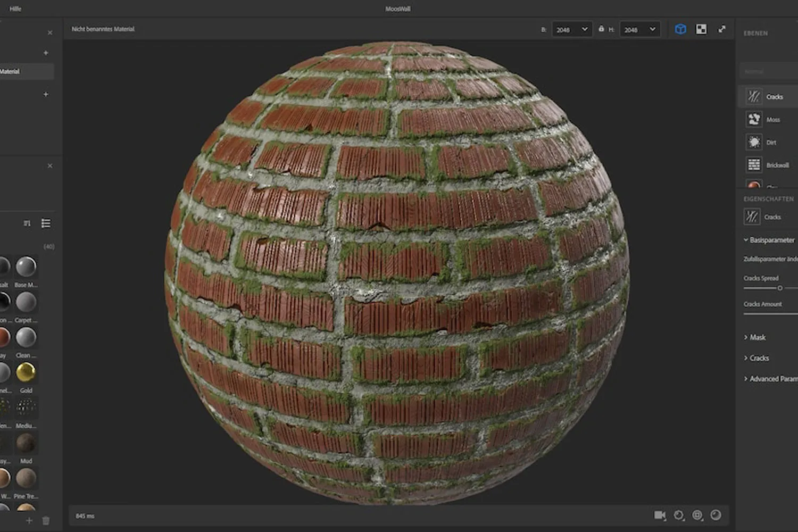Select the Cracks layer icon in Ebenen
The height and width of the screenshot is (532, 798).
tap(754, 96)
